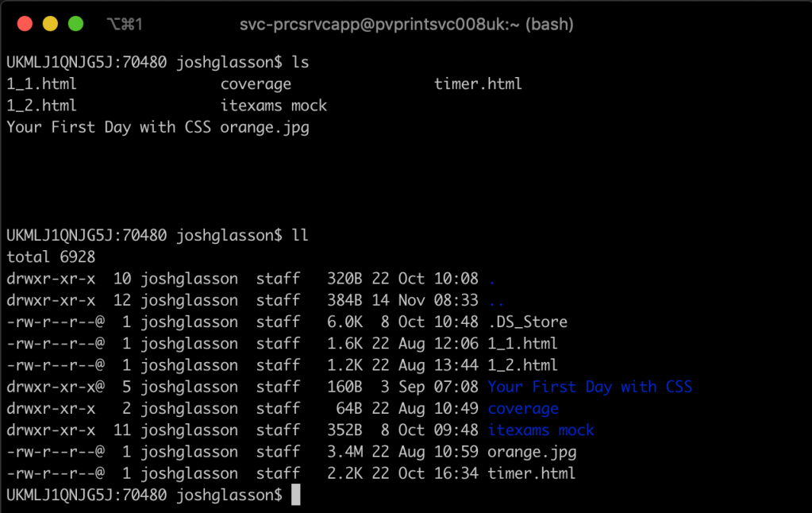
Task: Click 1_1.html in the ls output
Action: point(41,83)
